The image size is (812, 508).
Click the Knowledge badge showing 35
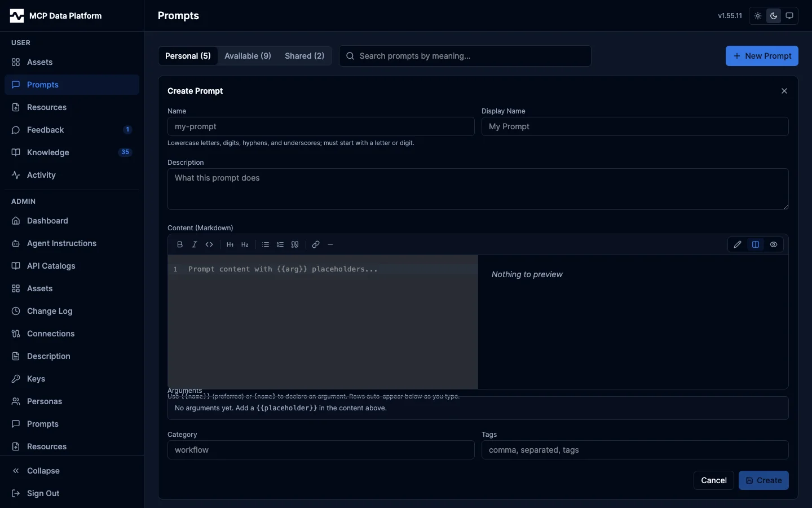pyautogui.click(x=125, y=152)
